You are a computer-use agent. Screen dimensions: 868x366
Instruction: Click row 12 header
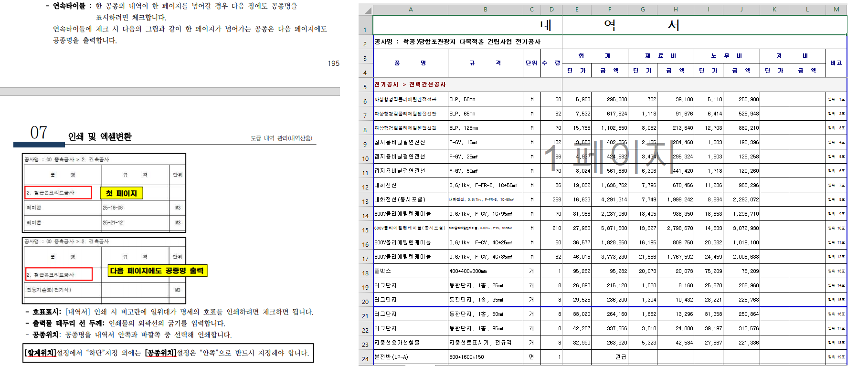365,187
